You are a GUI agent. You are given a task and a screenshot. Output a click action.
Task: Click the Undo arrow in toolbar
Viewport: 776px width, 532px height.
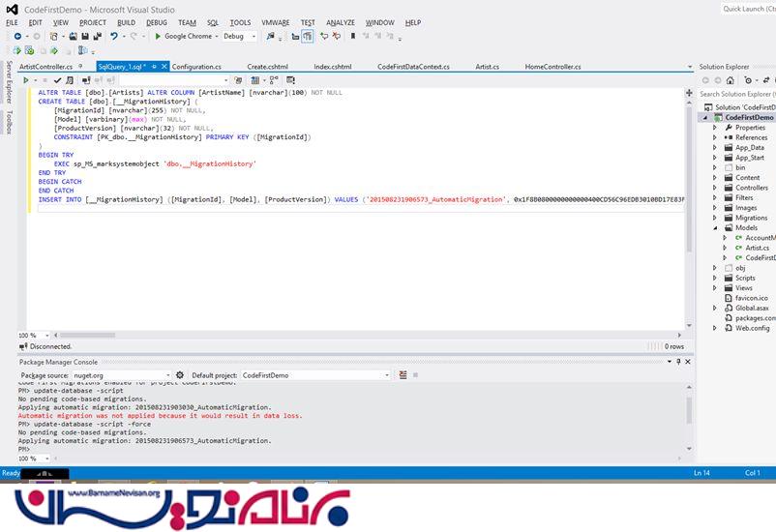[x=114, y=36]
